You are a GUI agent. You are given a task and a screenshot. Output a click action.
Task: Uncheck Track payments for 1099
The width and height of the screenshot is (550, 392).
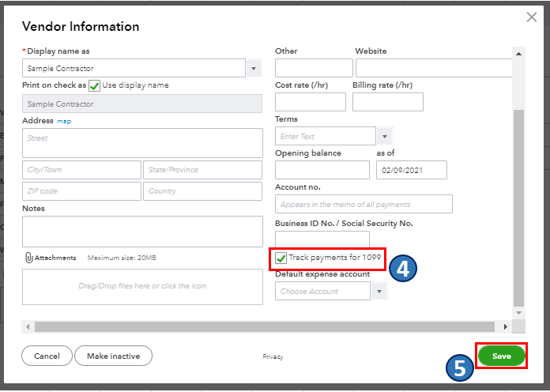point(281,258)
